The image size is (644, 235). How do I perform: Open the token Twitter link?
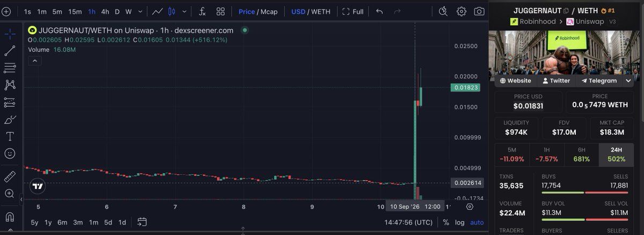coord(556,80)
